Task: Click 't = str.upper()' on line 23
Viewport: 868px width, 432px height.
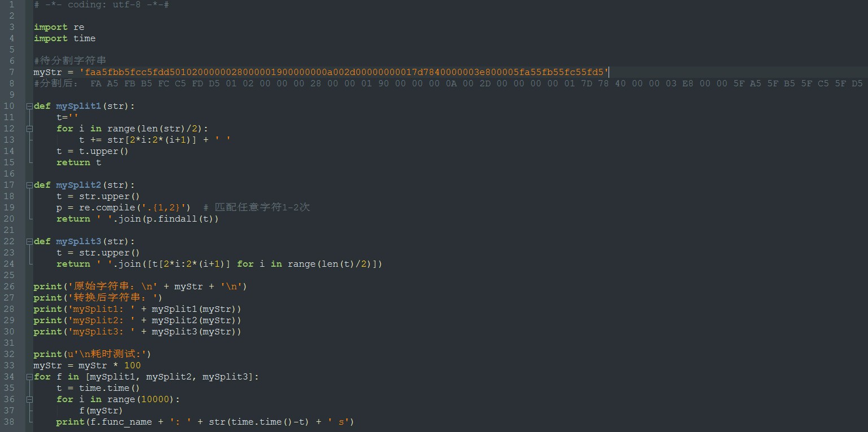Action: point(98,253)
